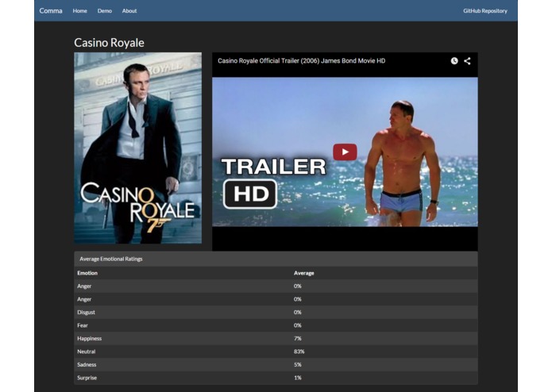
Task: Click the 0% Disgust average value
Action: click(x=298, y=312)
